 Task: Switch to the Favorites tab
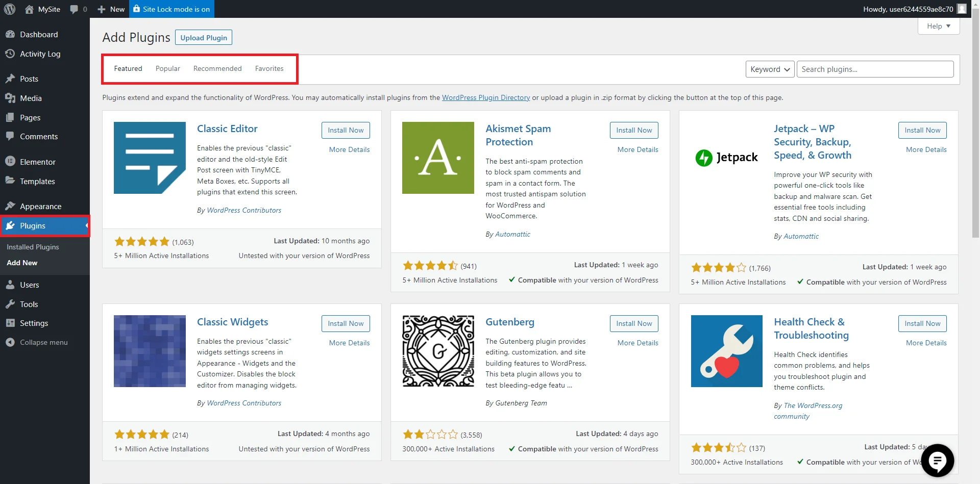click(269, 68)
